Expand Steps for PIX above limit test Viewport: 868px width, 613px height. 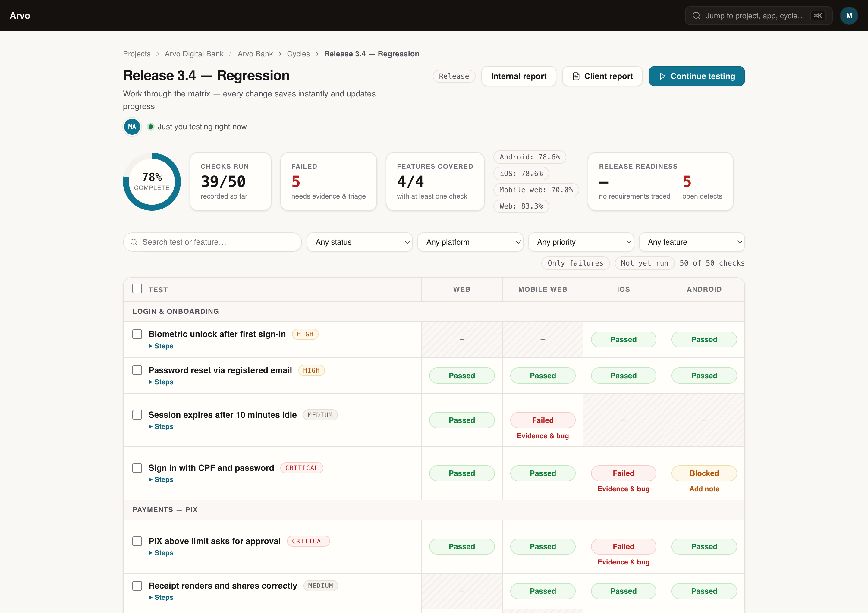161,552
